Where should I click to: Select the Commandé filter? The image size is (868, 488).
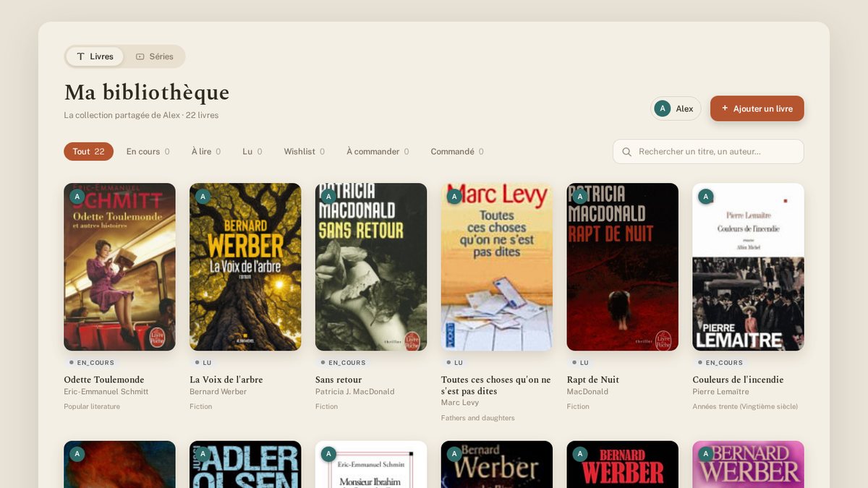click(457, 151)
